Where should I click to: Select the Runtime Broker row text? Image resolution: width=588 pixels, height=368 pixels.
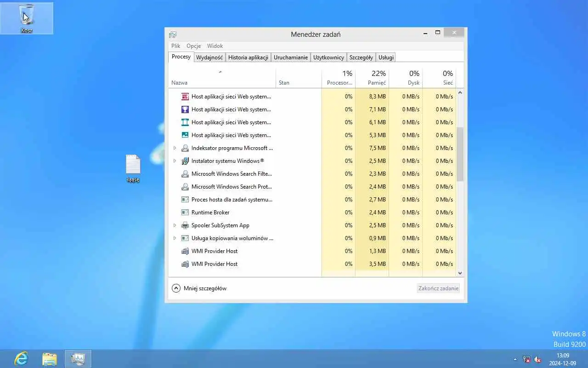tap(210, 213)
